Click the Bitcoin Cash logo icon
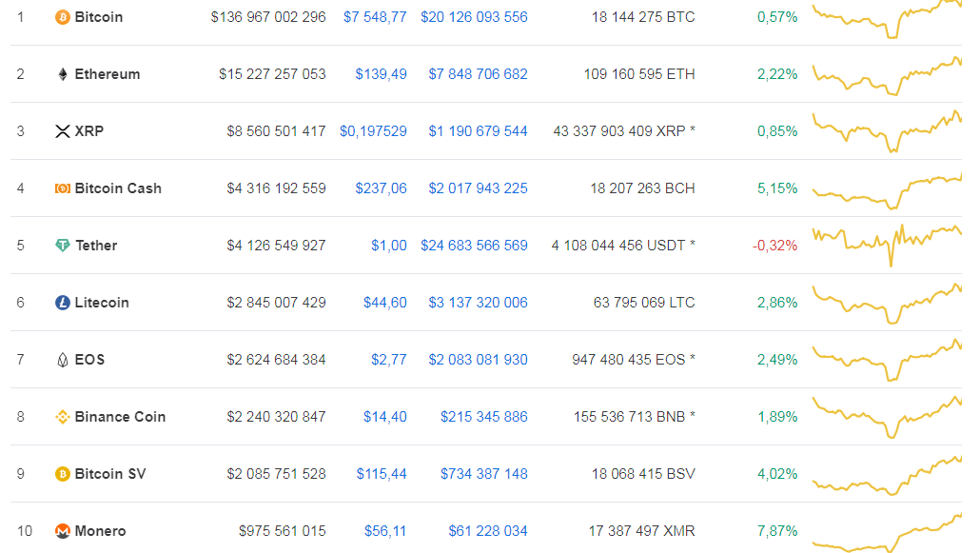980x553 pixels. (x=63, y=188)
